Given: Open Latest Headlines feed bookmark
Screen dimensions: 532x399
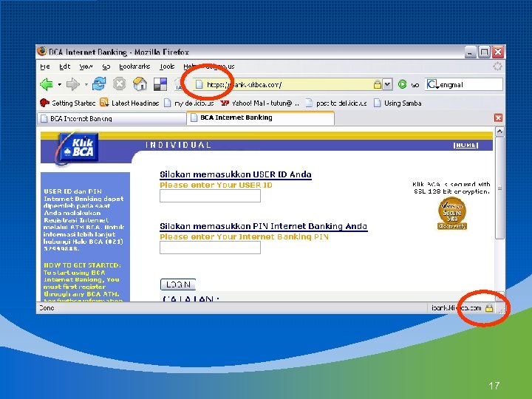Looking at the screenshot, I should tap(129, 103).
